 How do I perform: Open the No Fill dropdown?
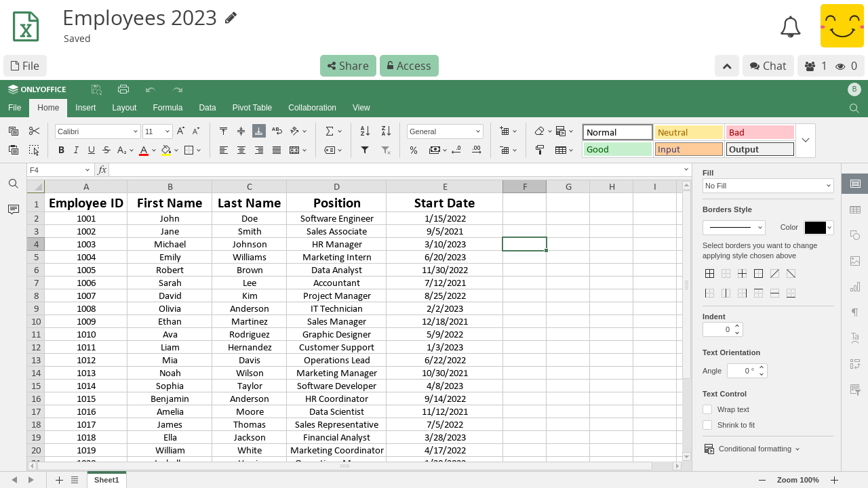coord(768,185)
